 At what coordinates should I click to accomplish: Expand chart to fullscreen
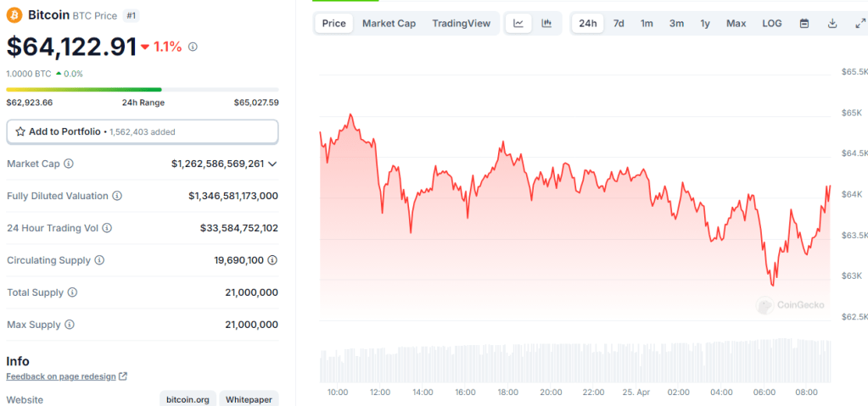click(x=860, y=23)
